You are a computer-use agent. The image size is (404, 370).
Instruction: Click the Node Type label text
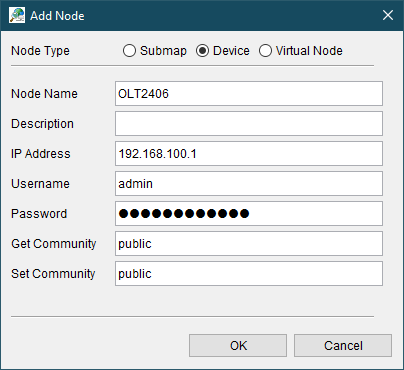click(40, 51)
